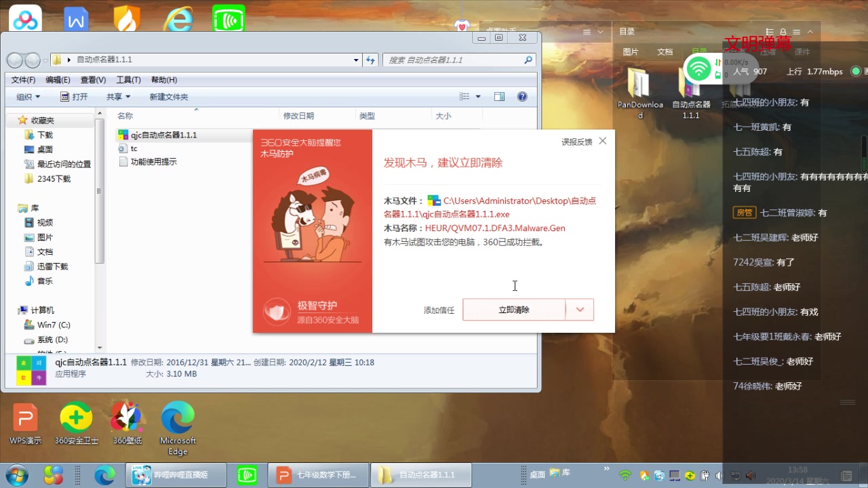The image size is (868, 488).
Task: Close the 360 trojan warning dialog
Action: click(x=603, y=141)
